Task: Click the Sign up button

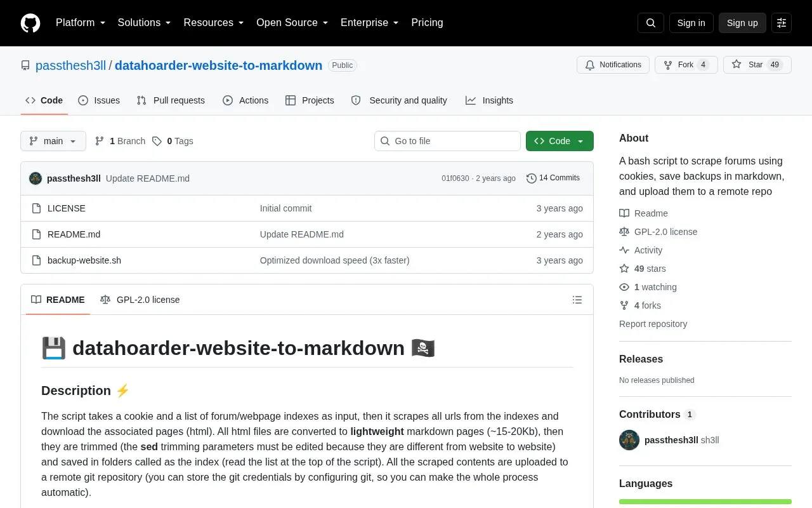Action: 742,23
